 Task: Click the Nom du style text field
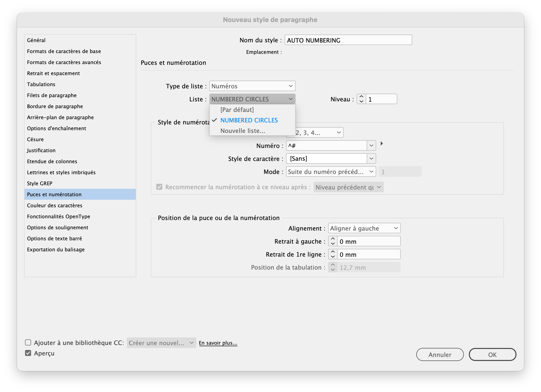tap(348, 40)
